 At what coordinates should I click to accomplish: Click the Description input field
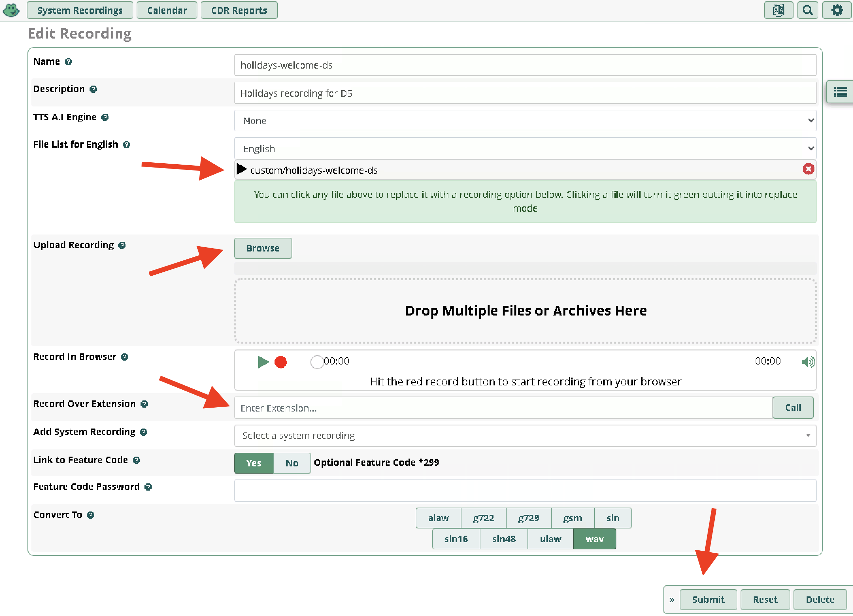pyautogui.click(x=526, y=93)
